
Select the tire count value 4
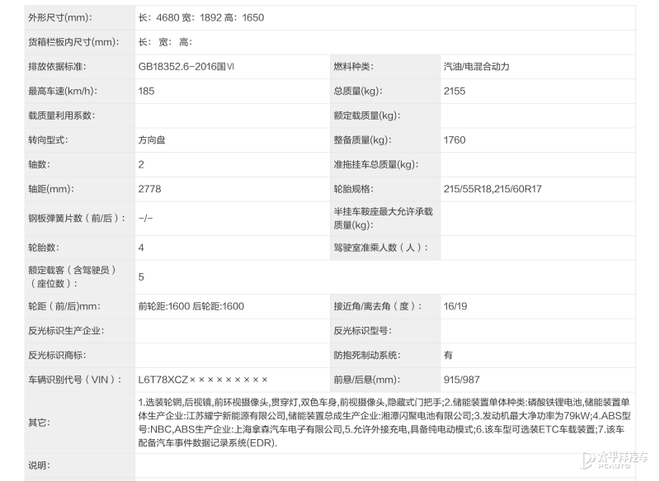pos(141,248)
